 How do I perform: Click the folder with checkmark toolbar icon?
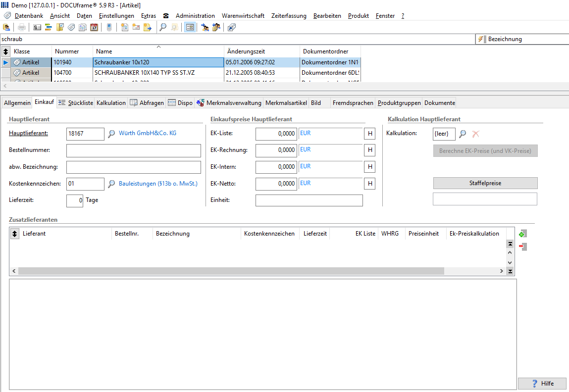tap(60, 27)
